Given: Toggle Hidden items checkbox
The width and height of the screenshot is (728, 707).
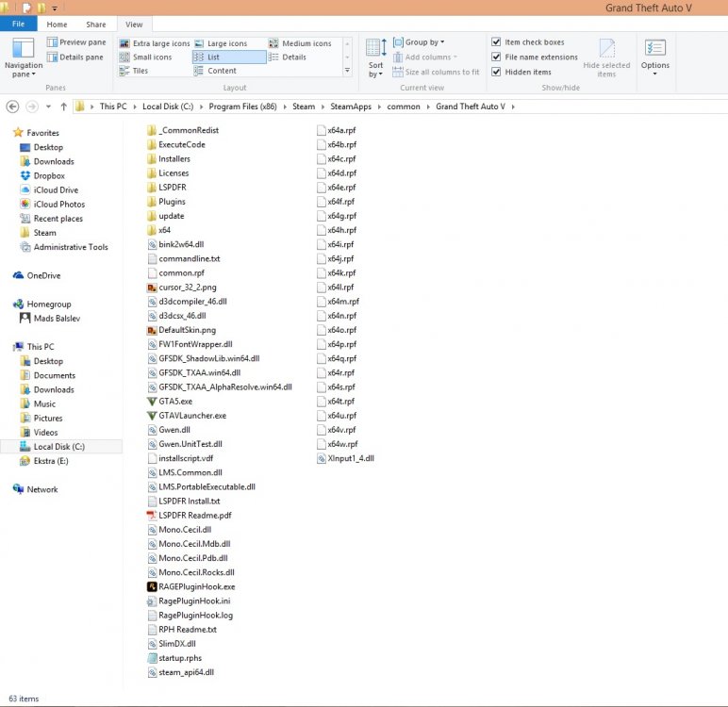Looking at the screenshot, I should pyautogui.click(x=496, y=72).
